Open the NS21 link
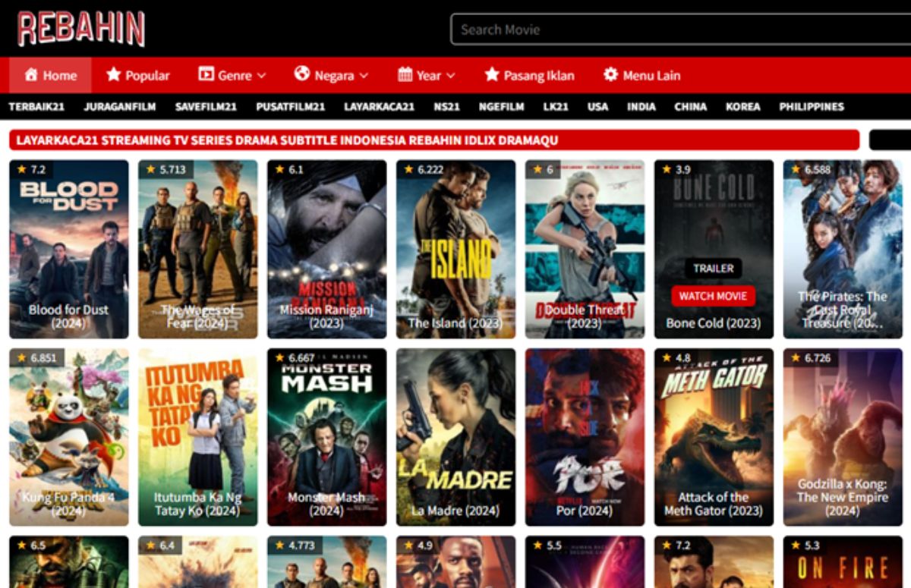 pyautogui.click(x=447, y=107)
